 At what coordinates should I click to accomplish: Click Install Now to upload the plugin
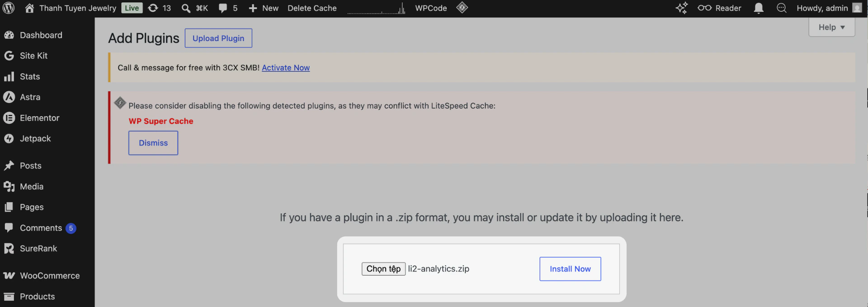click(x=570, y=269)
